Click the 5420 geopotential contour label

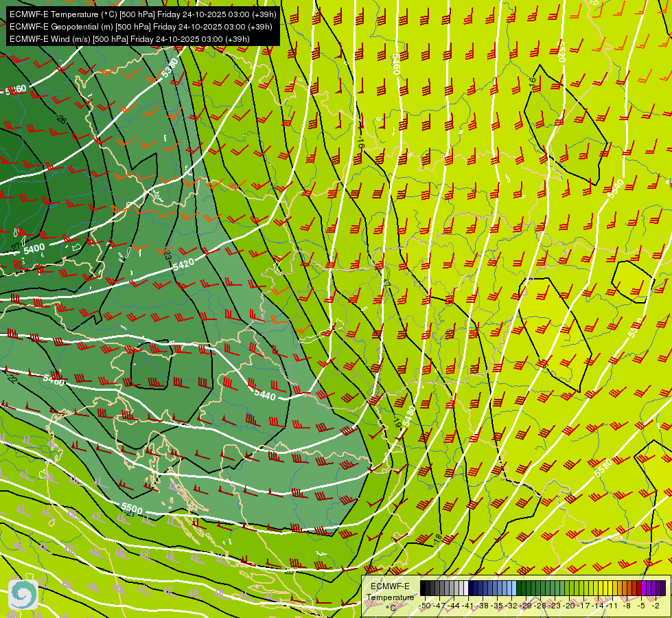click(183, 264)
